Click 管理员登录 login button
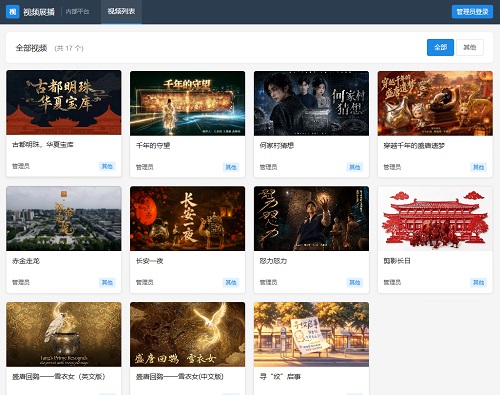This screenshot has width=500, height=395. [x=472, y=12]
